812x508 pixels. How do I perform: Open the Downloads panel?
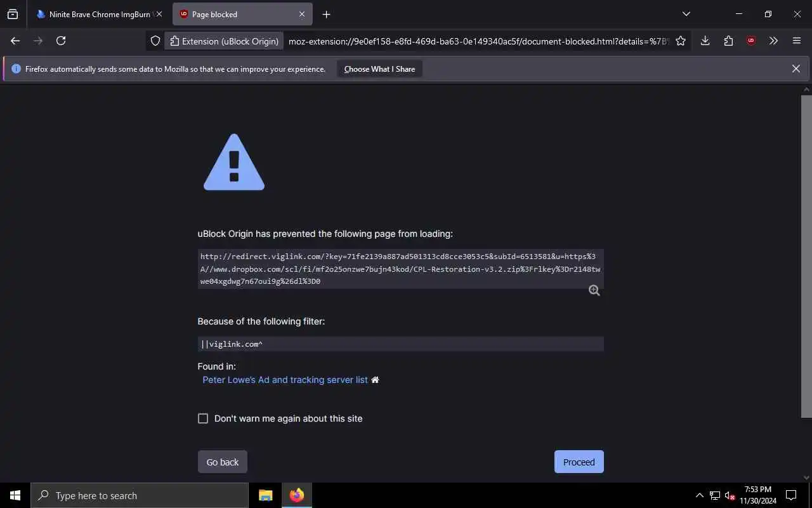point(705,41)
